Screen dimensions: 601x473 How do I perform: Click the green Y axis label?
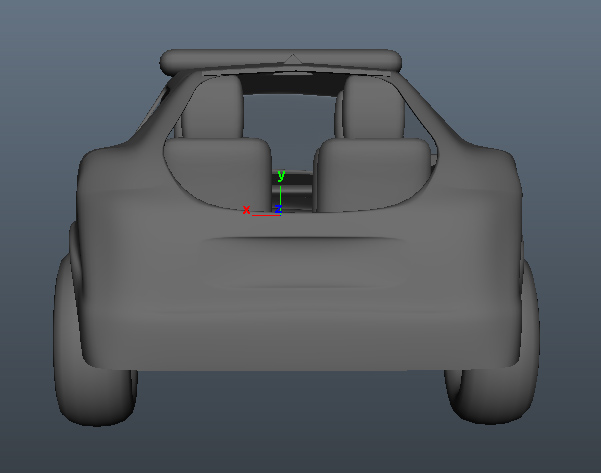tap(281, 176)
